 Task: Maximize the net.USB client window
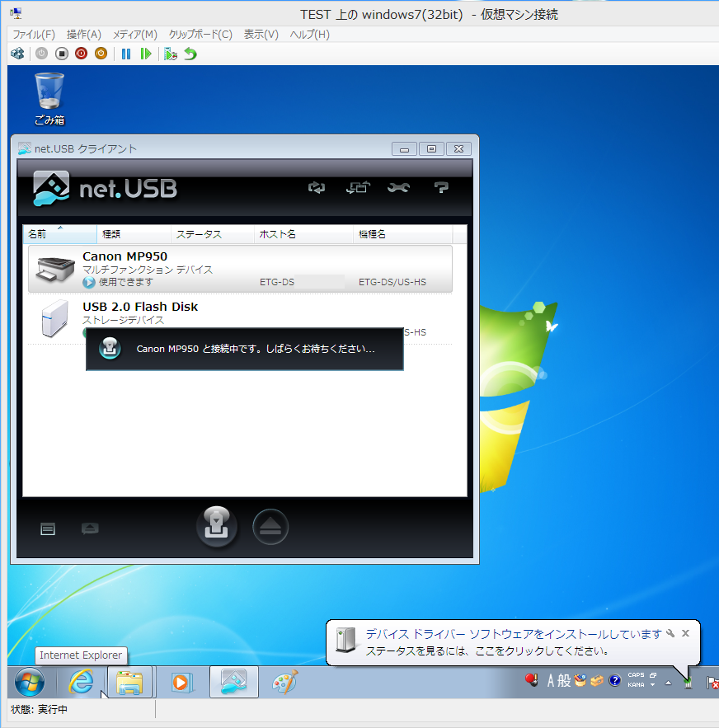tap(431, 149)
